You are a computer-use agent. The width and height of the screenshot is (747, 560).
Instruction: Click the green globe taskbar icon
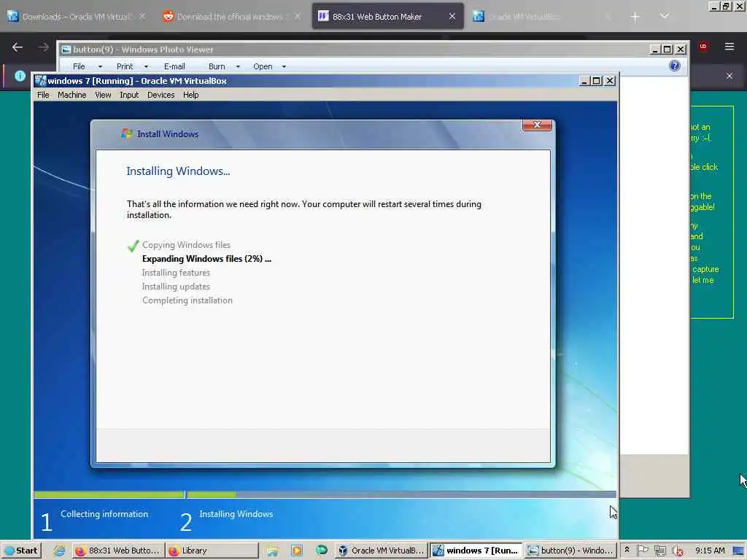(x=322, y=550)
